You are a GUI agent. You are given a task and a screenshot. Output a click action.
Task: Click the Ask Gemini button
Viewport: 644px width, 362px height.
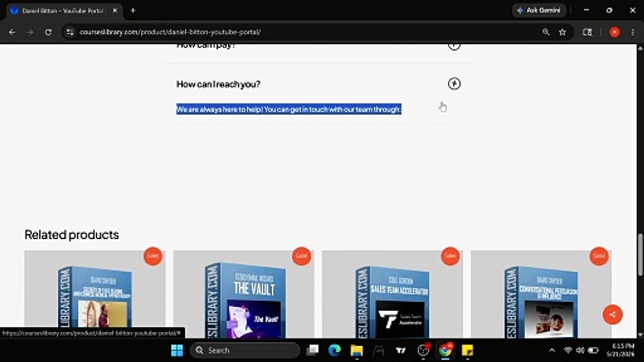pos(539,10)
